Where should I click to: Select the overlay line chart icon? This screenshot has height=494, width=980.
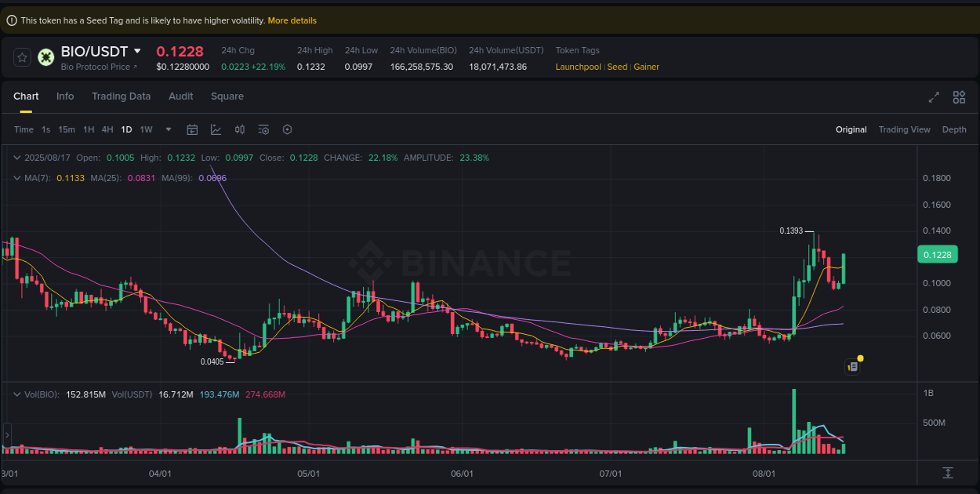tap(216, 129)
